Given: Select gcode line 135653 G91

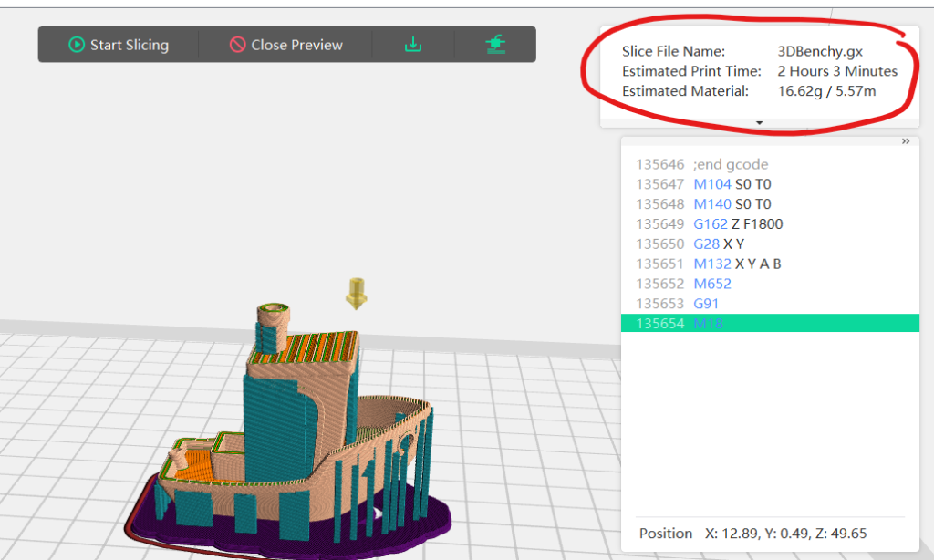Looking at the screenshot, I should click(x=770, y=303).
